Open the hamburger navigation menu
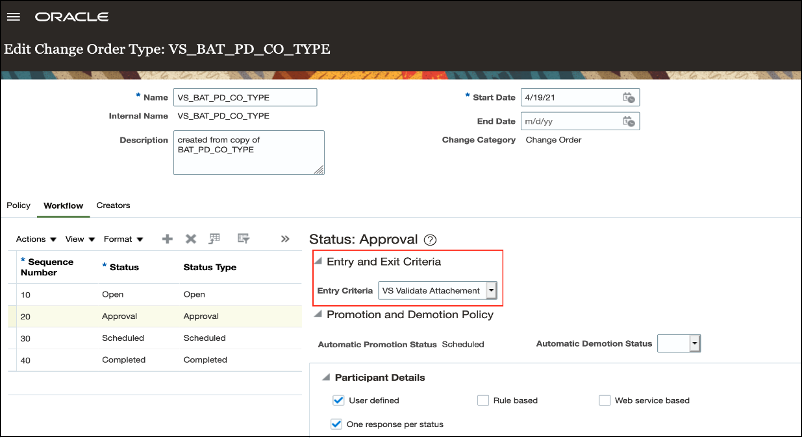Image resolution: width=802 pixels, height=438 pixels. 13,17
